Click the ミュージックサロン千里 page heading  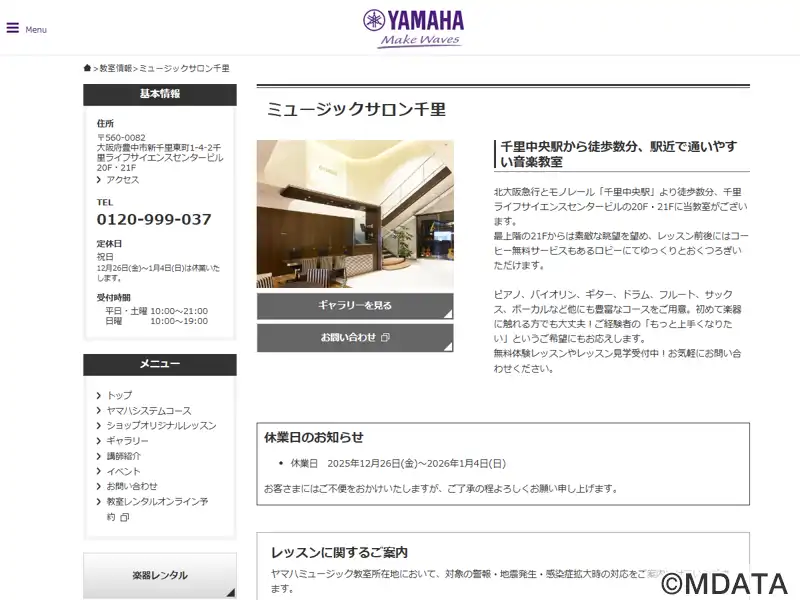click(356, 110)
